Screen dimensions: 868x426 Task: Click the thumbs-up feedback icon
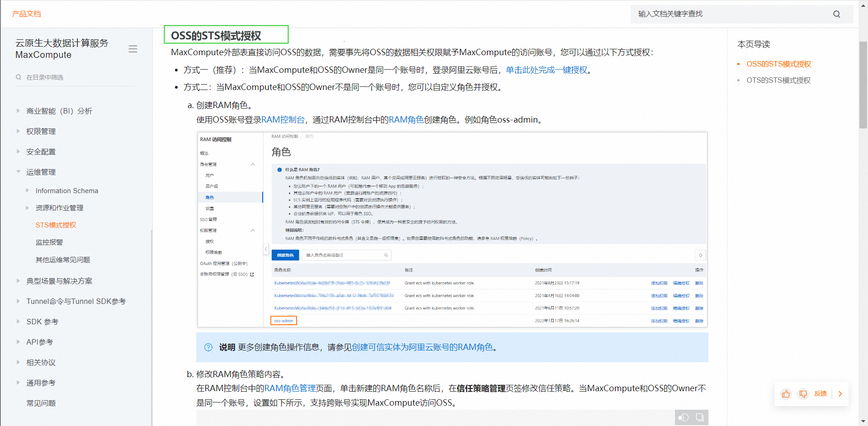(x=786, y=394)
